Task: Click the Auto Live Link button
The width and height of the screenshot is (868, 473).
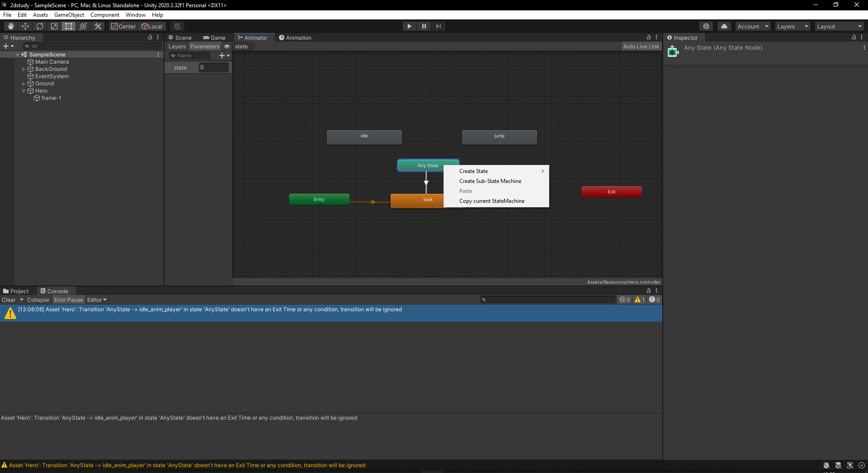Action: click(641, 46)
